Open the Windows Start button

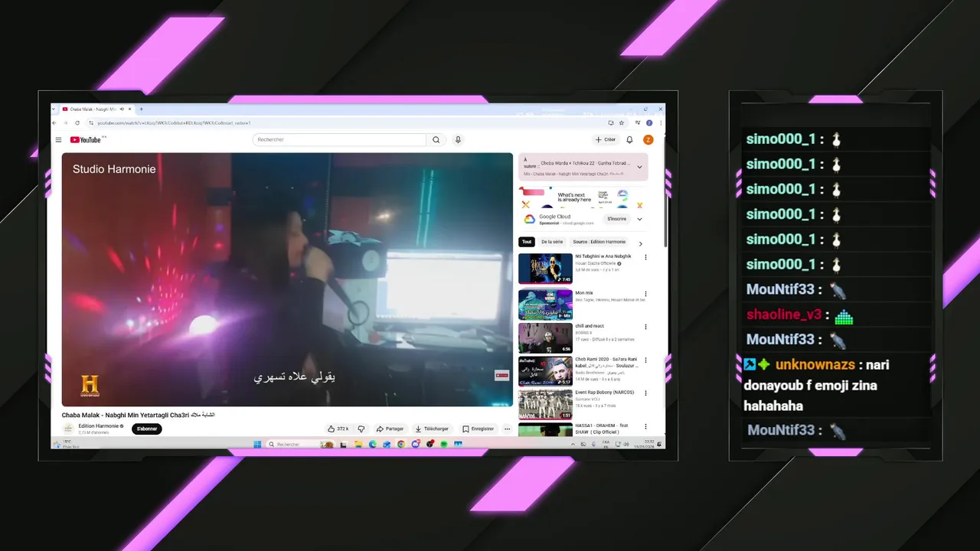coord(257,444)
